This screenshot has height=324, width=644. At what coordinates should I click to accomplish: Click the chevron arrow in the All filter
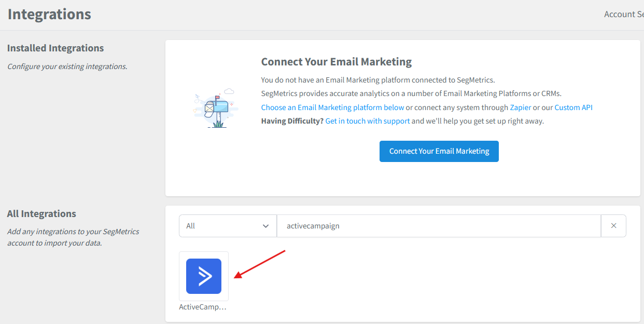266,226
